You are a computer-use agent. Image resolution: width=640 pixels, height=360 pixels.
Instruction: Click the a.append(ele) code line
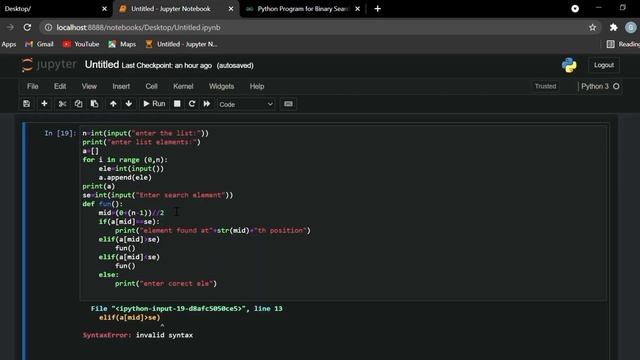(x=125, y=178)
